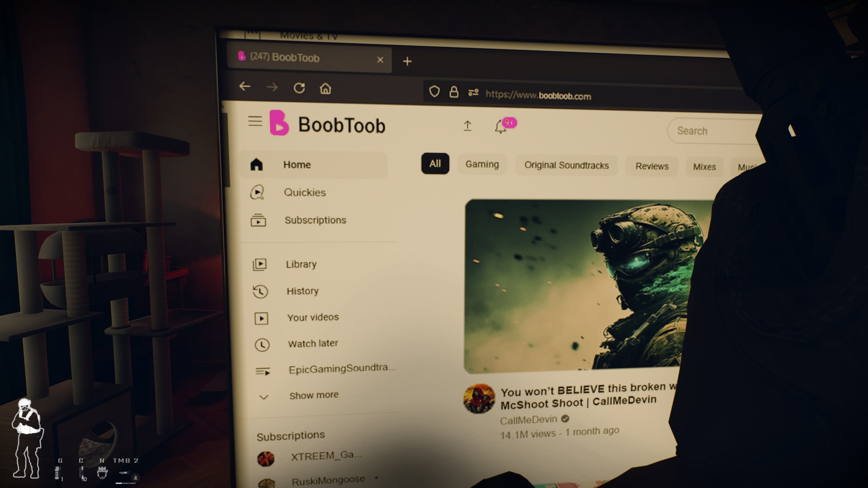Click the hamburger menu icon beside the BoobToob logo
The width and height of the screenshot is (868, 488).
pyautogui.click(x=255, y=121)
